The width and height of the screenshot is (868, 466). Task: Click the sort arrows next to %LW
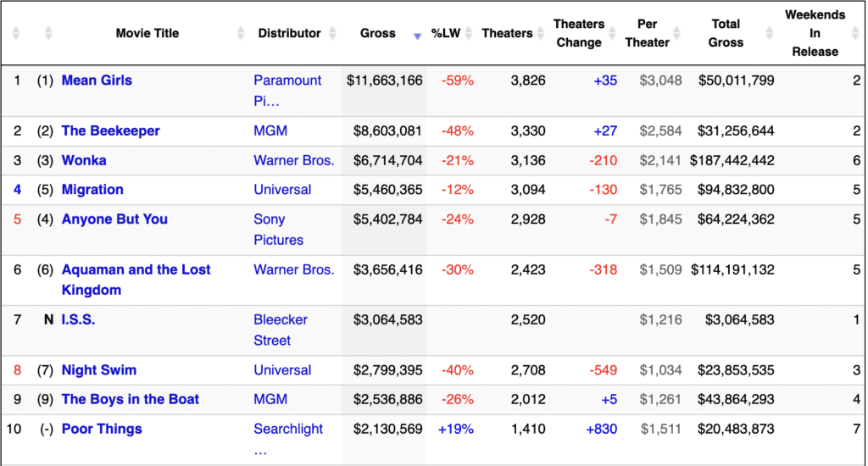[x=468, y=33]
